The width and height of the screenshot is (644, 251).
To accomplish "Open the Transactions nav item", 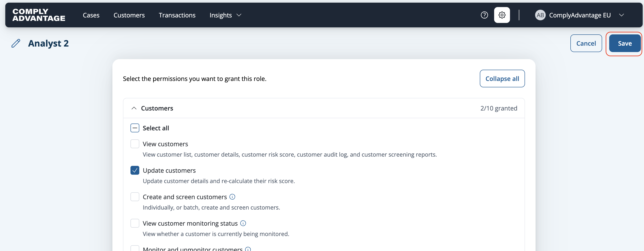I will 177,15.
